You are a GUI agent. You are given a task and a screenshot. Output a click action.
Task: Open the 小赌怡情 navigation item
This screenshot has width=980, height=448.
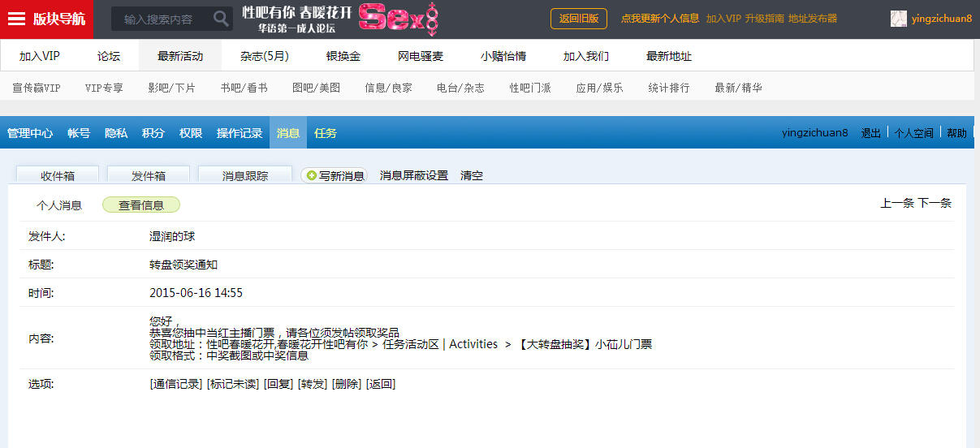(x=503, y=56)
